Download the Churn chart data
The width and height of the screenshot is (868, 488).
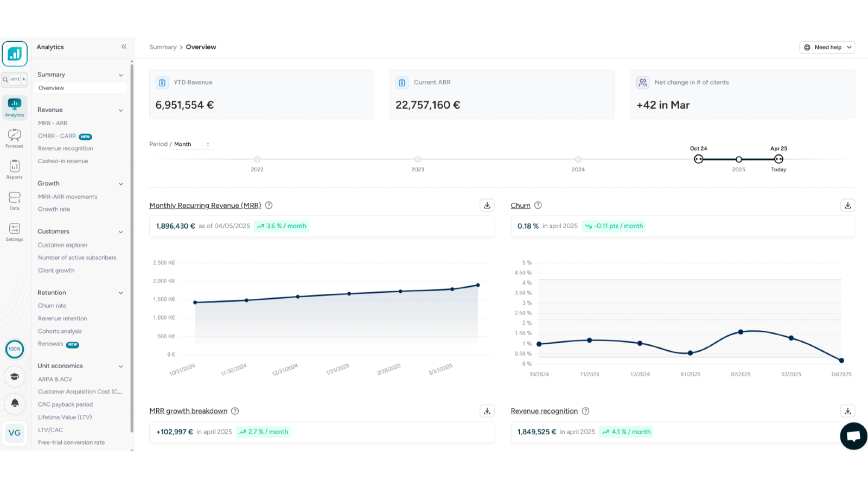tap(847, 206)
